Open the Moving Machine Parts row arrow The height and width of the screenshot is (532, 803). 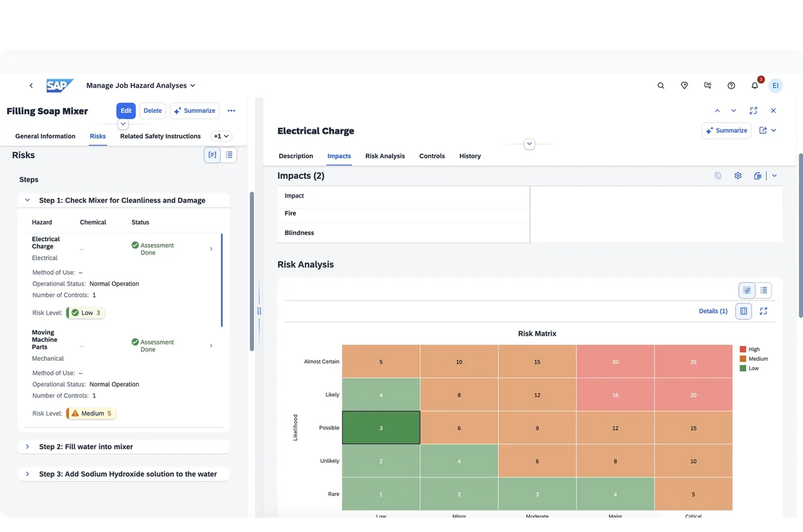click(x=211, y=346)
